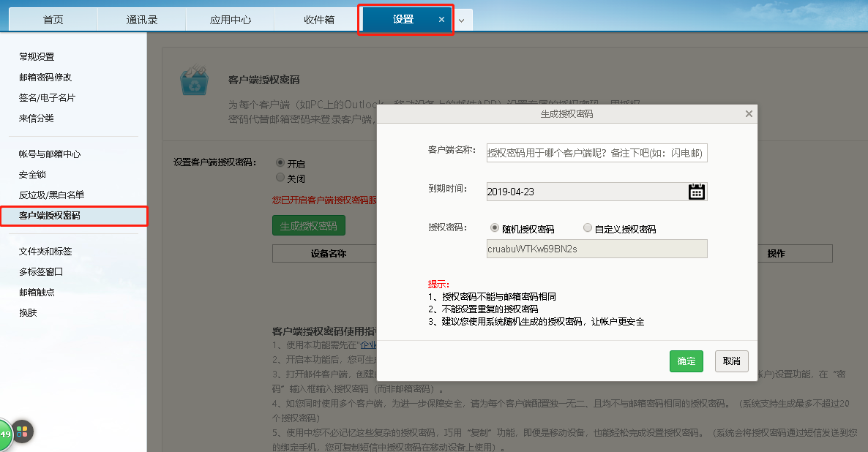The image size is (868, 452).
Task: Choose 自定义授权密码 option
Action: (x=586, y=227)
